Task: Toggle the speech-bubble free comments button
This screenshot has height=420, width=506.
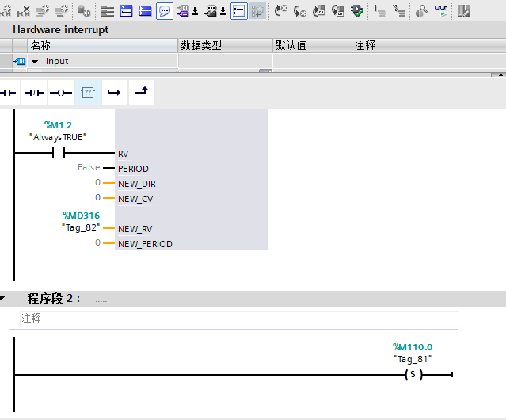Action: (165, 10)
